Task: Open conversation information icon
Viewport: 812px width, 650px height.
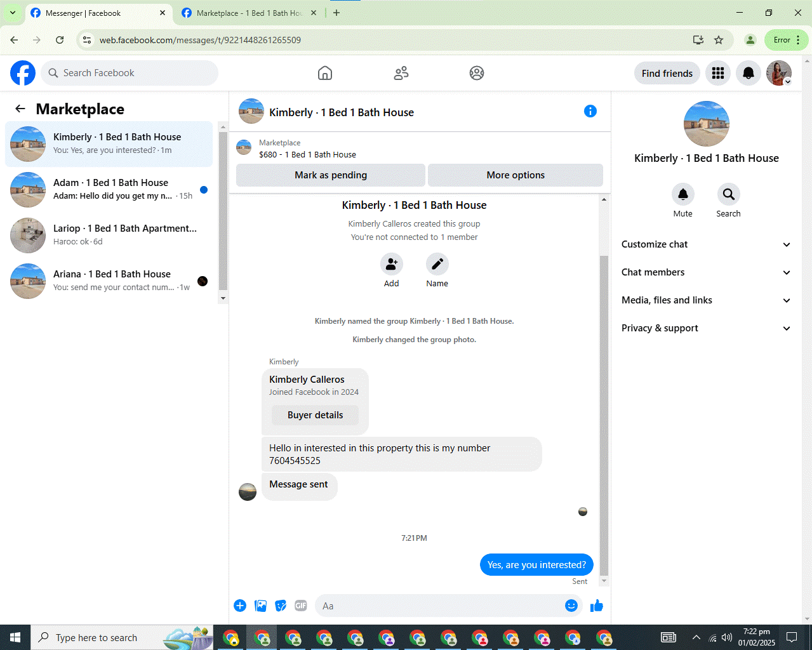Action: 590,111
